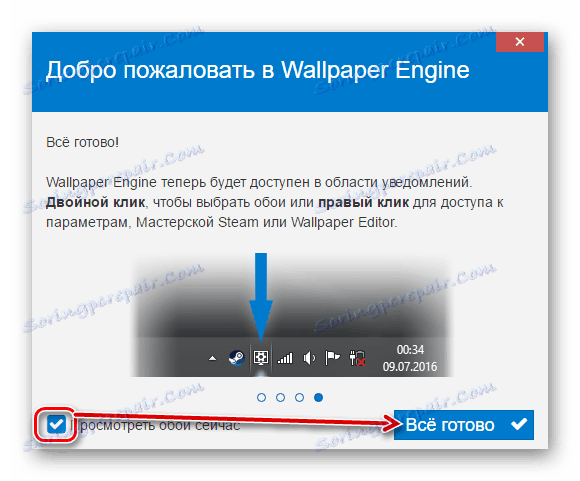Select the second page indicator dot
580x481 pixels.
(280, 397)
